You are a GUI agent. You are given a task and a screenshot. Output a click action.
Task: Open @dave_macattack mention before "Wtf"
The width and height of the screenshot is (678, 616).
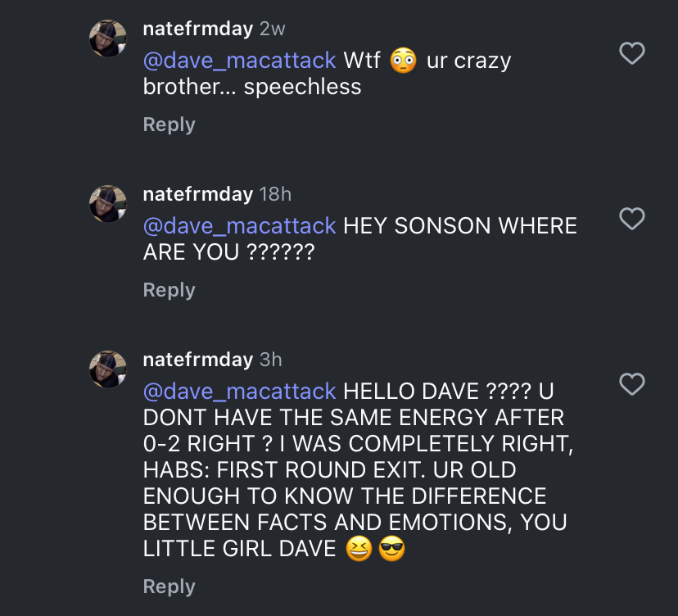click(240, 61)
